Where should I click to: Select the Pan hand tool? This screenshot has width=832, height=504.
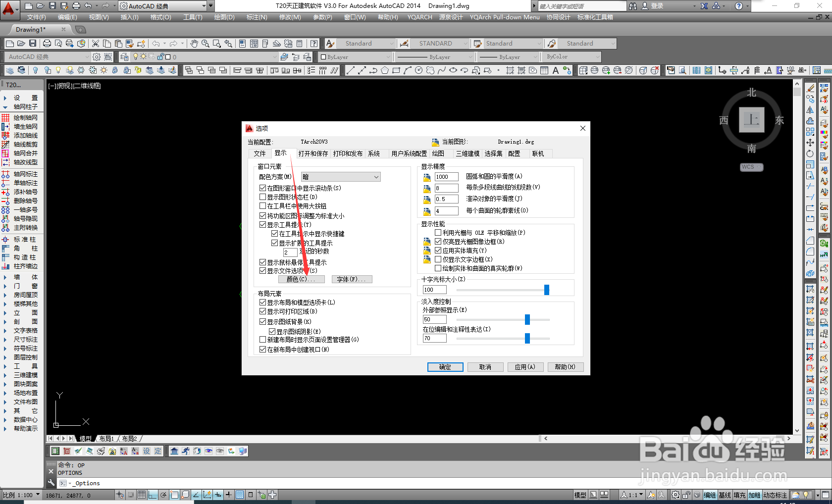(x=194, y=44)
